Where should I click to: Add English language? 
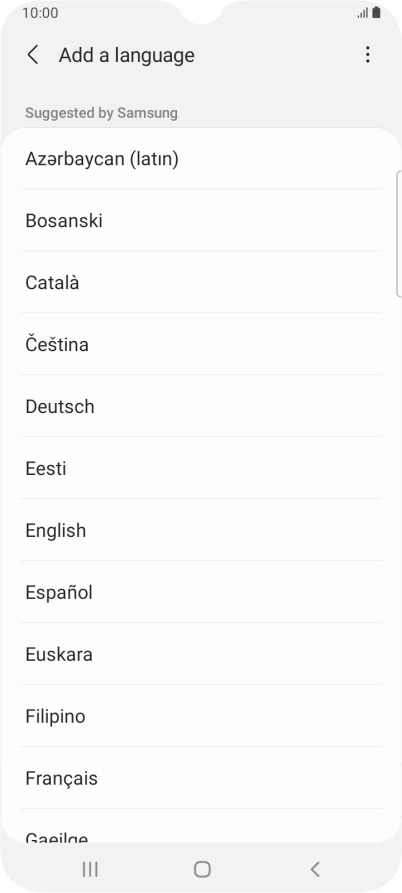pos(201,530)
